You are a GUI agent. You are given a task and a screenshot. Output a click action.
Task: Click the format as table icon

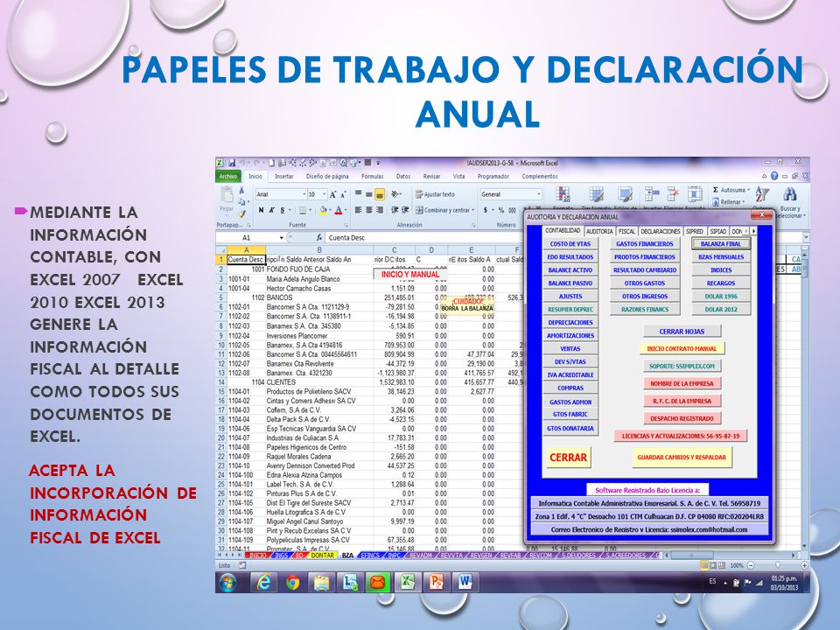[596, 195]
